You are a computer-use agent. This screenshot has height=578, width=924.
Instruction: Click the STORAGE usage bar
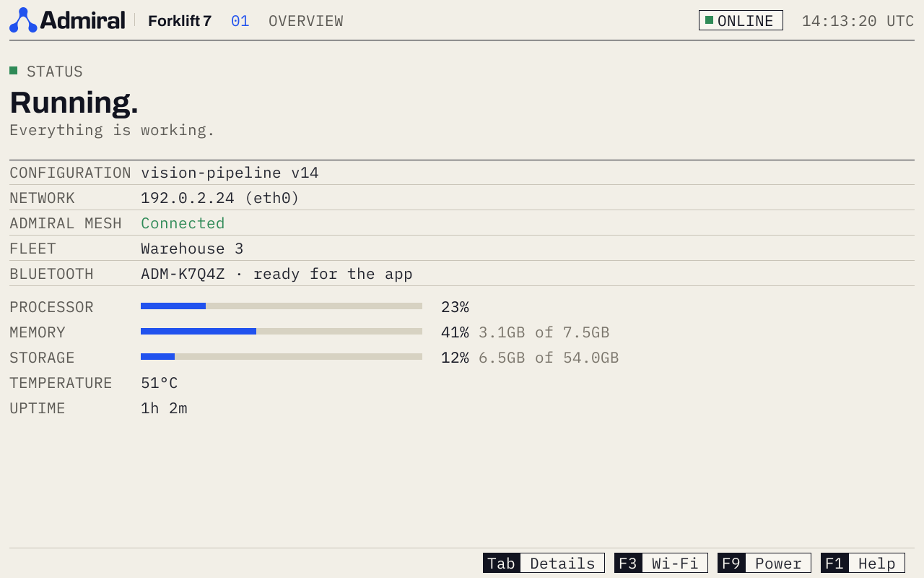pos(282,357)
